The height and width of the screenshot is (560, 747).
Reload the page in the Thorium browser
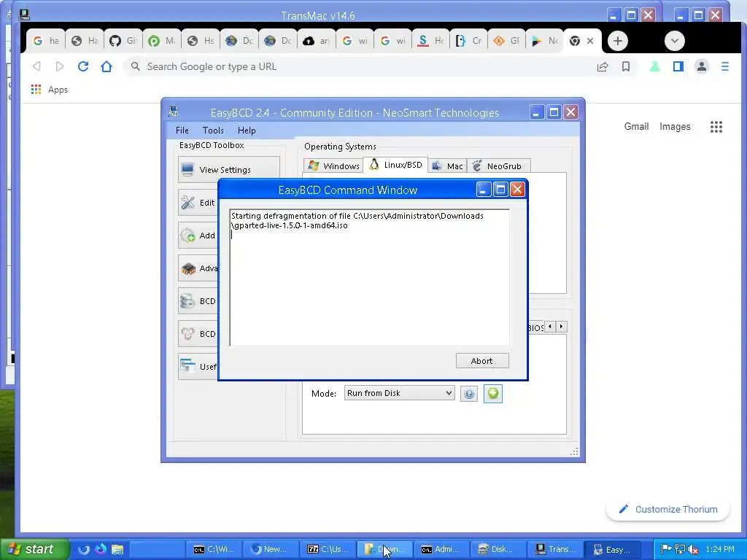tap(83, 66)
